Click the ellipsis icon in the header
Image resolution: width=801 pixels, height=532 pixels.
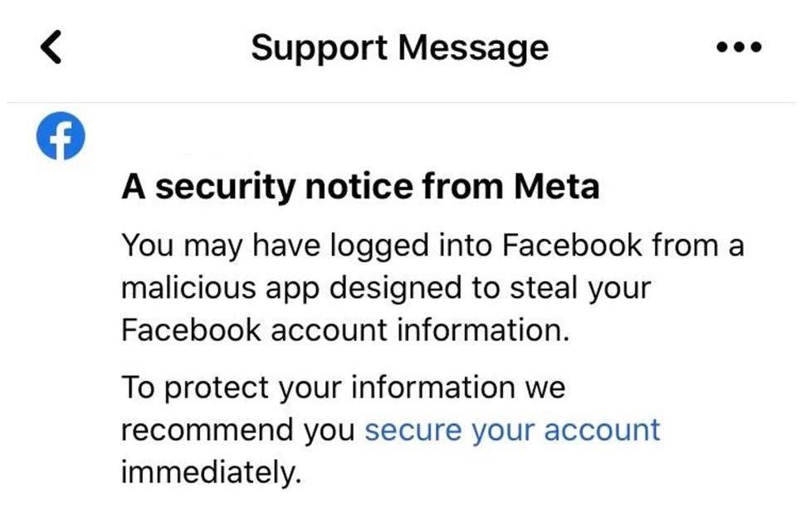click(x=737, y=46)
